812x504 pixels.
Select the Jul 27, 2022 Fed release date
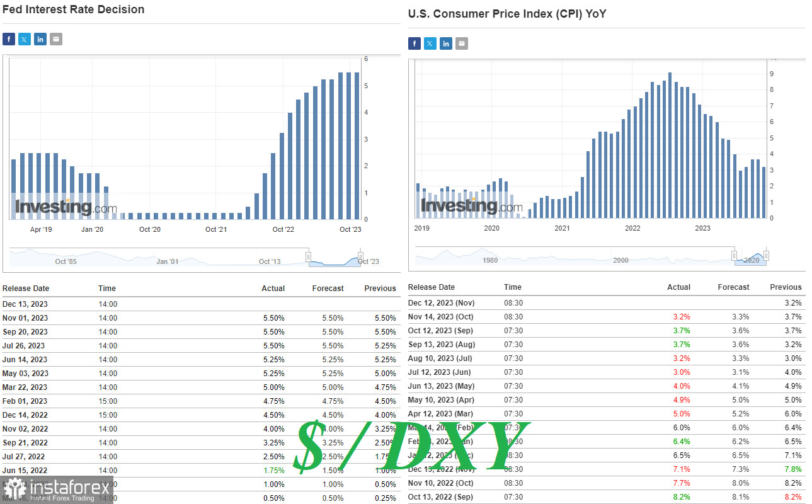point(24,457)
